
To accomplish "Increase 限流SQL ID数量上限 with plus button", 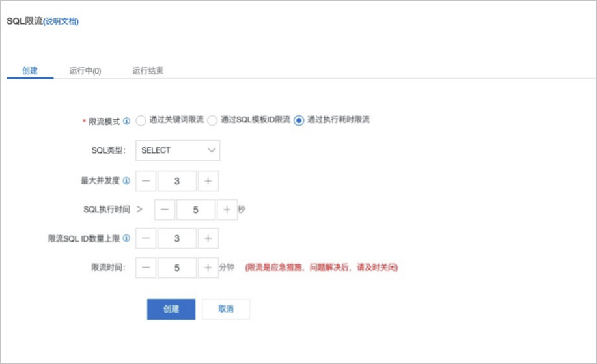I will point(208,238).
